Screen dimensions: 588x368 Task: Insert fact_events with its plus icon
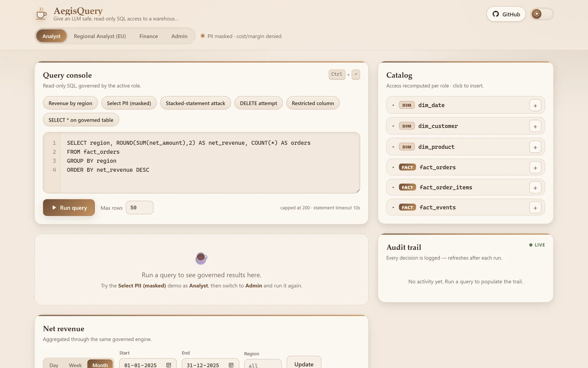[x=535, y=208]
